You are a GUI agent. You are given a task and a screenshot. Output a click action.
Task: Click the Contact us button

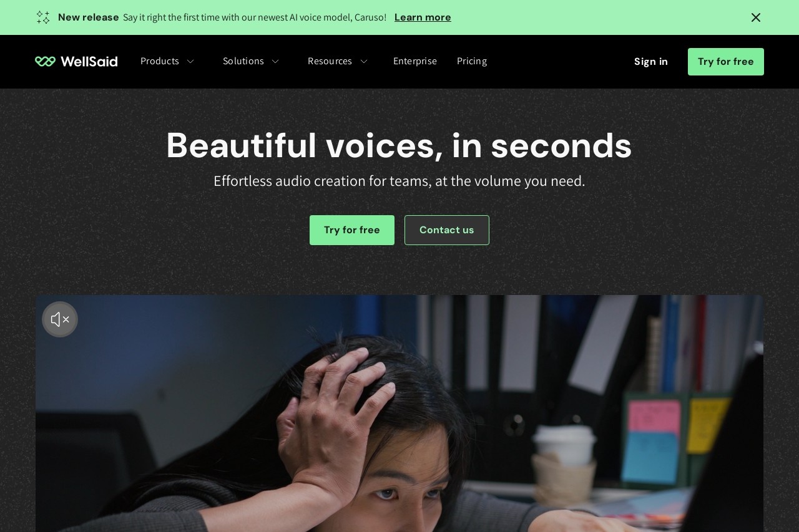[447, 230]
